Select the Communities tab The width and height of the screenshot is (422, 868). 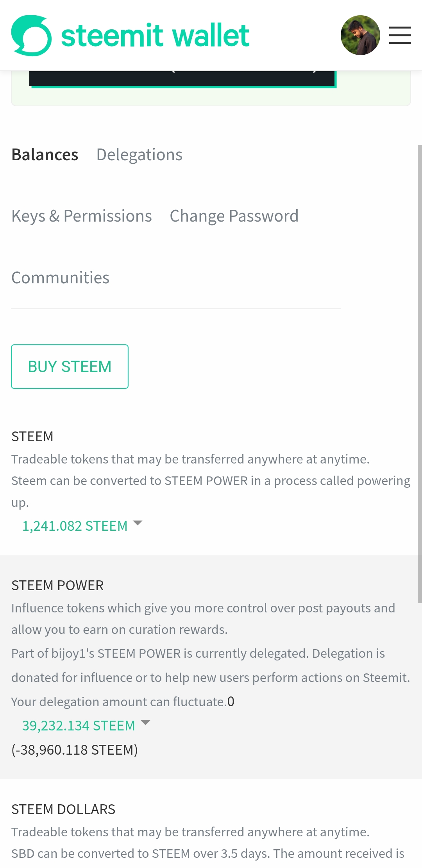tap(61, 278)
